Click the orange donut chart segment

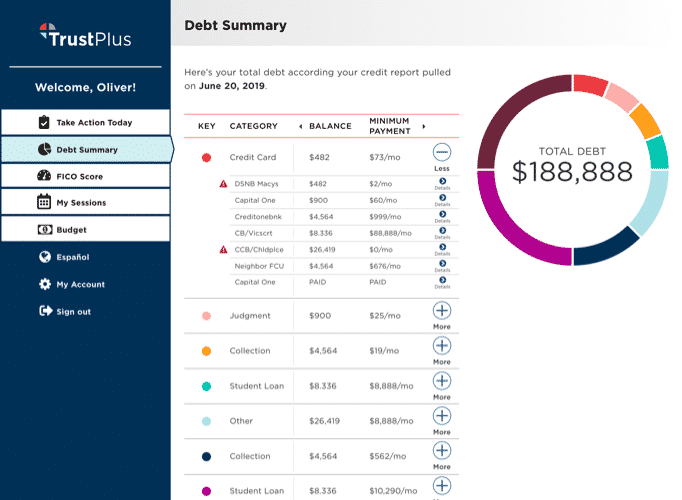pos(645,120)
